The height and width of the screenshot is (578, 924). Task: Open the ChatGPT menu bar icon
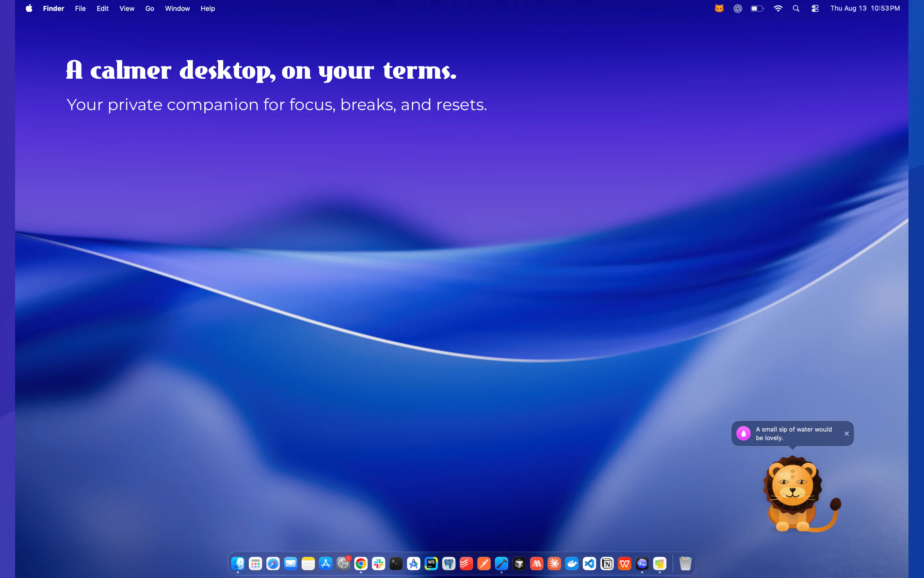coord(738,8)
